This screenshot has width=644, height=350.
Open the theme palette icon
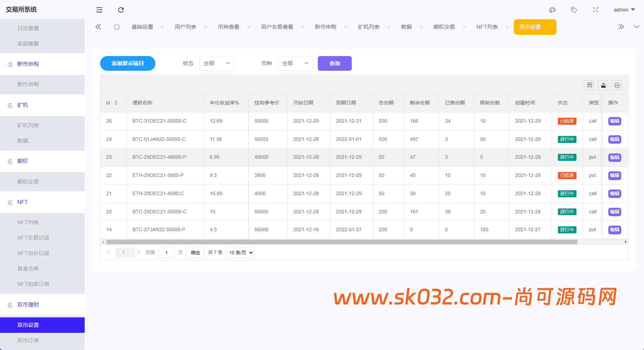552,10
